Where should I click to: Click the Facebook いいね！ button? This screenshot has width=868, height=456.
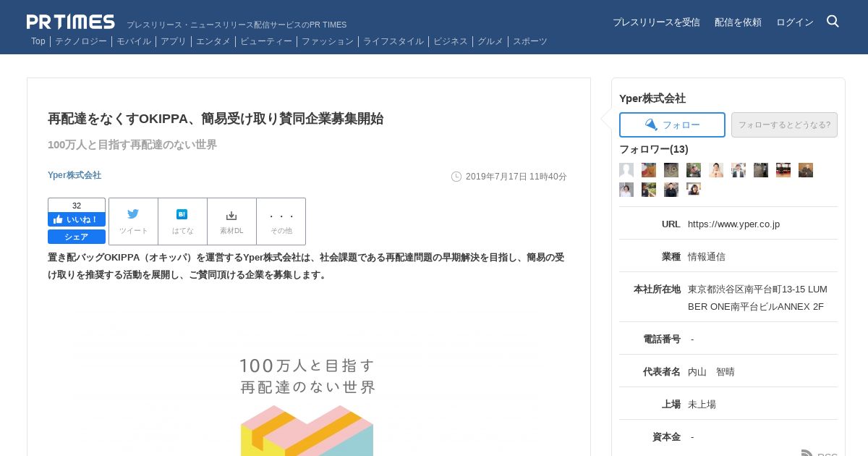[77, 219]
